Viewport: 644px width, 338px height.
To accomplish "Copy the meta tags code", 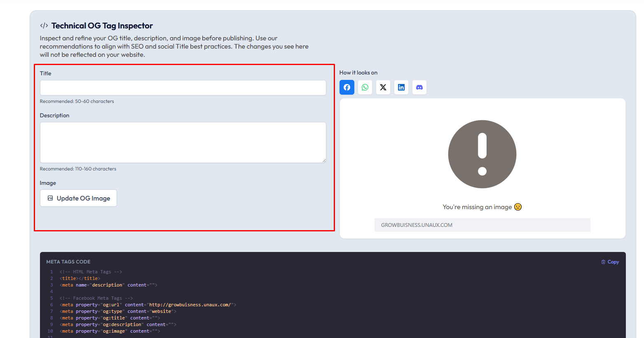I will click(610, 262).
